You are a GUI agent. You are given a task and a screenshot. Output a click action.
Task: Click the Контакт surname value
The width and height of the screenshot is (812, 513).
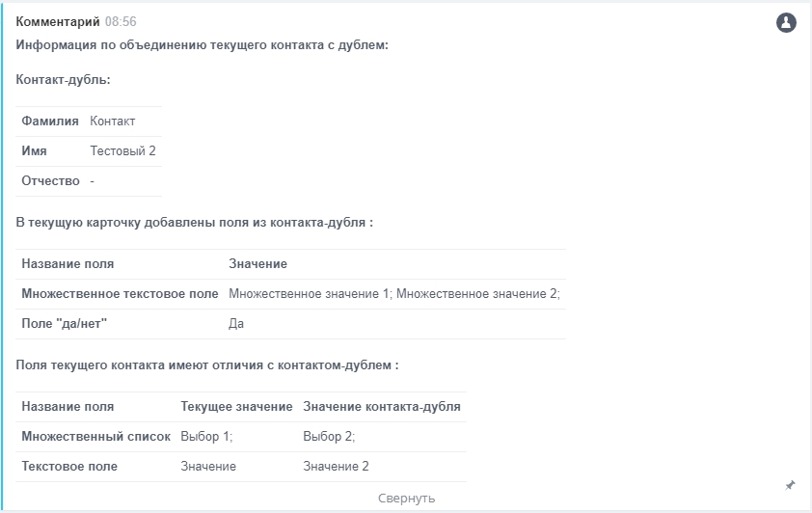[113, 121]
